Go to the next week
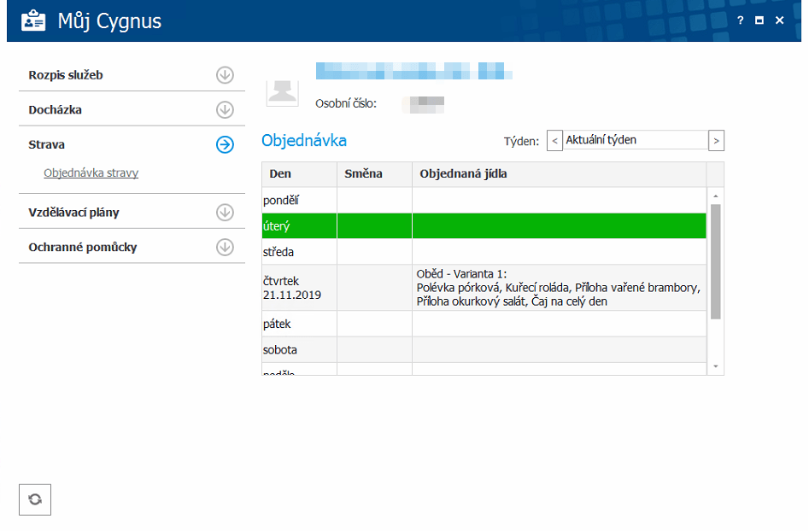809x532 pixels. pos(716,141)
